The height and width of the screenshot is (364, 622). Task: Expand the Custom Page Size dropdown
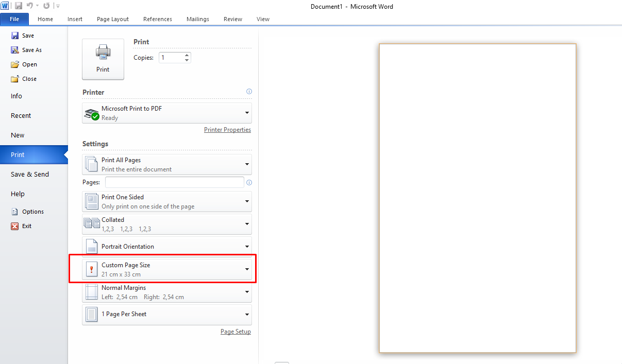point(167,269)
